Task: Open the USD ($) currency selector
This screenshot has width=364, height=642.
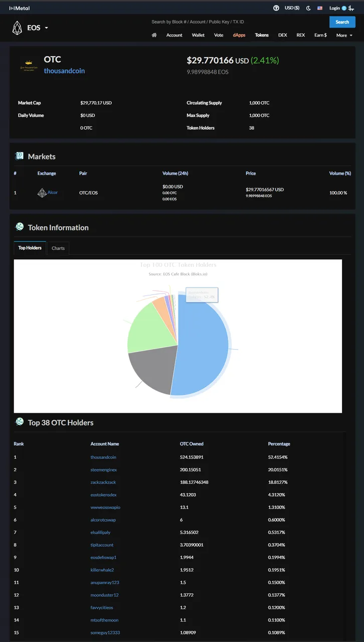Action: [x=292, y=8]
